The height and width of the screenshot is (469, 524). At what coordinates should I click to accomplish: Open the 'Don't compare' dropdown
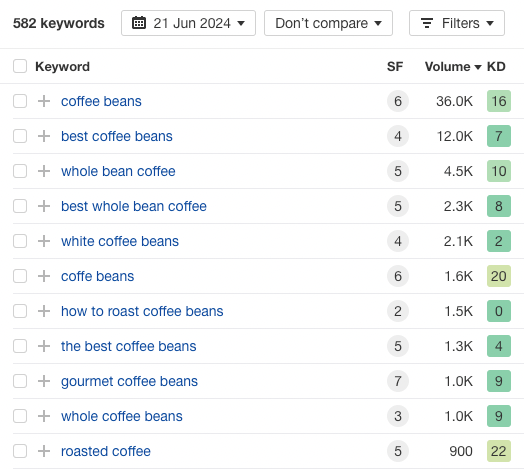click(328, 23)
